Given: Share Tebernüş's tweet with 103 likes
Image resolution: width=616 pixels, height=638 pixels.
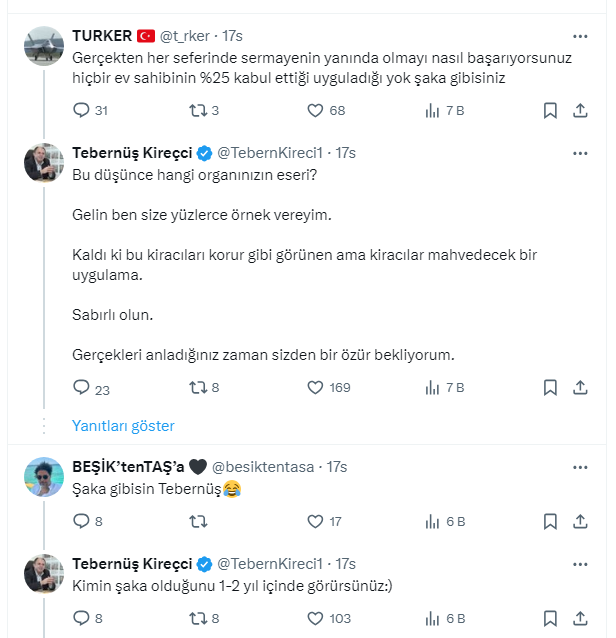Looking at the screenshot, I should (581, 618).
